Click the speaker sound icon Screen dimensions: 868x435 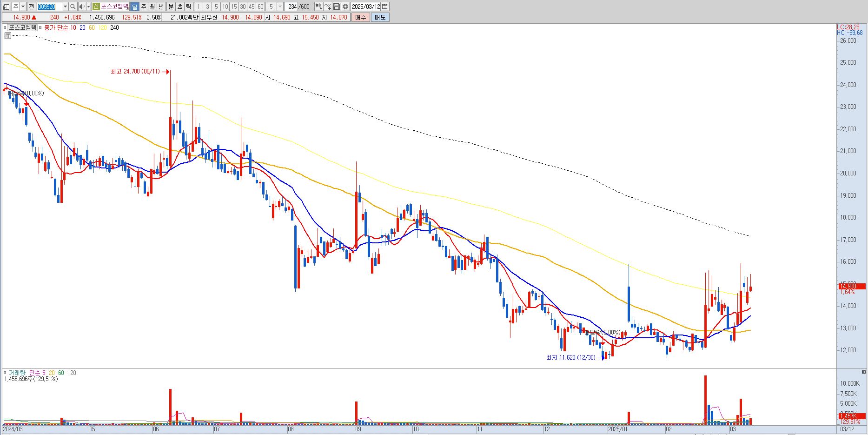[82, 7]
